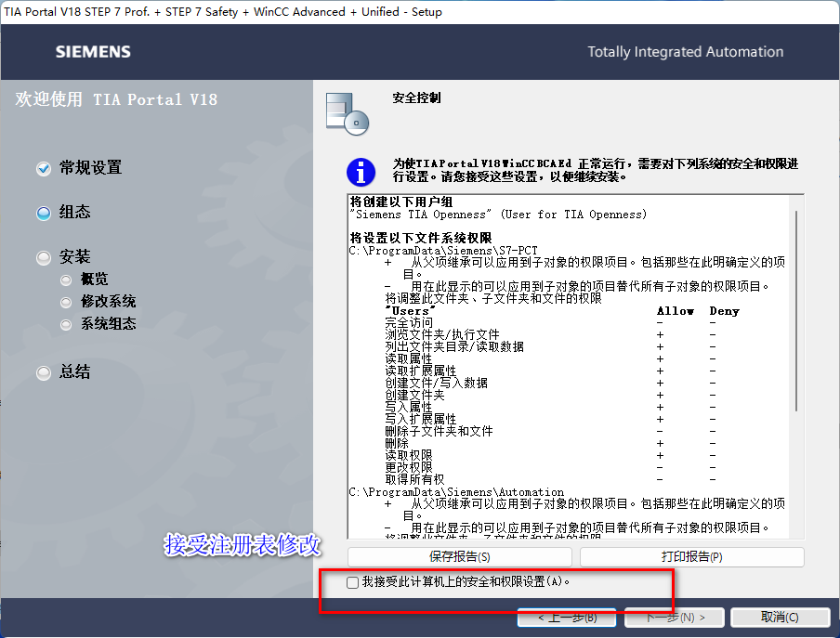Select the 概览 sub-step indicator
This screenshot has height=638, width=840.
click(66, 280)
